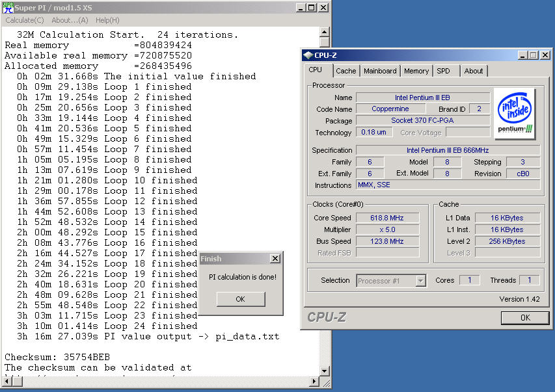Switch to the Memory tab in CPU-Z
The height and width of the screenshot is (392, 555).
coord(416,71)
